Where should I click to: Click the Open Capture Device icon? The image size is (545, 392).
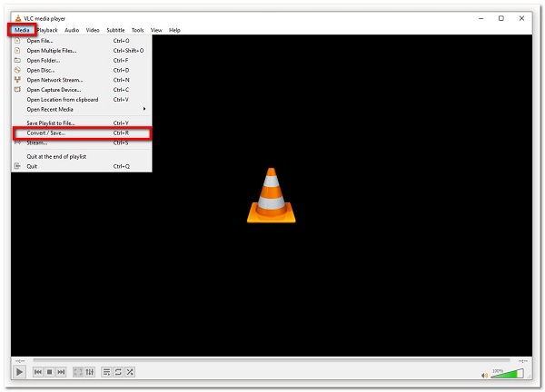(17, 90)
